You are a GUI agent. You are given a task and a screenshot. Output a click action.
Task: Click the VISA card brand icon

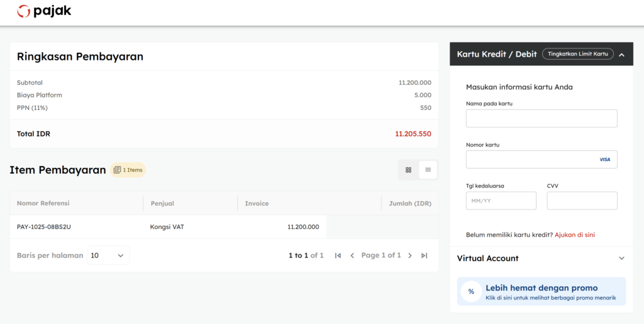[x=604, y=160]
